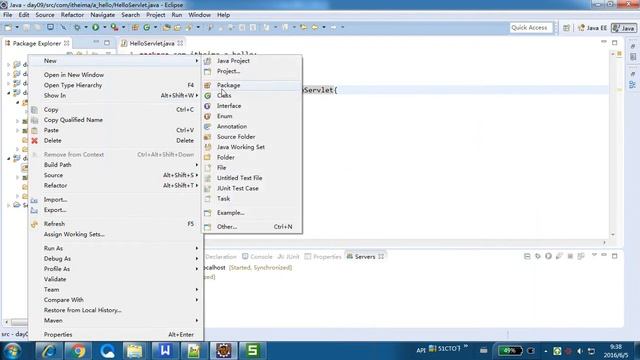Click the New file toolbar icon
Screen dimensions: 640x360
coord(8,27)
